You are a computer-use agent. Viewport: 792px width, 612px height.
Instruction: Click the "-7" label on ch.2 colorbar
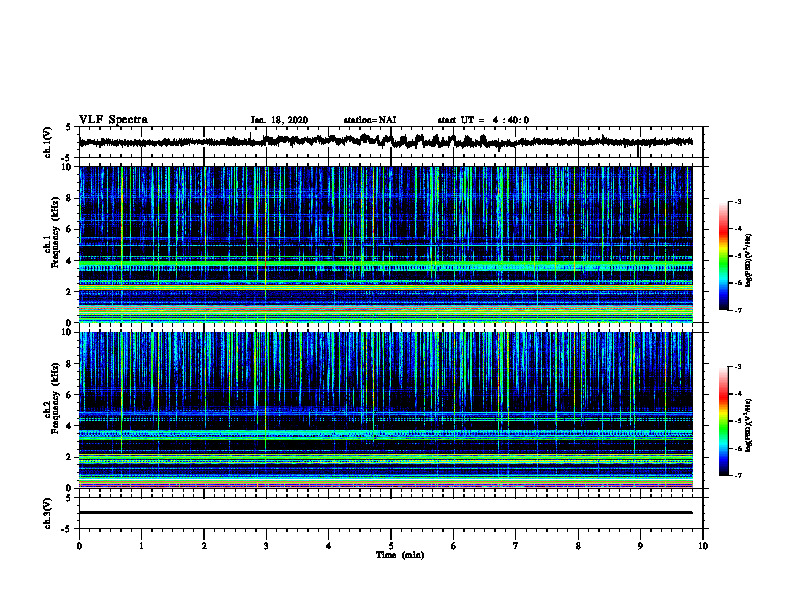(738, 475)
